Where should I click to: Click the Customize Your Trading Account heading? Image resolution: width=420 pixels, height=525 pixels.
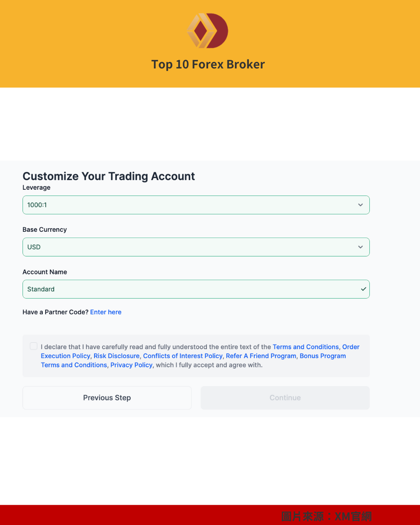[109, 176]
